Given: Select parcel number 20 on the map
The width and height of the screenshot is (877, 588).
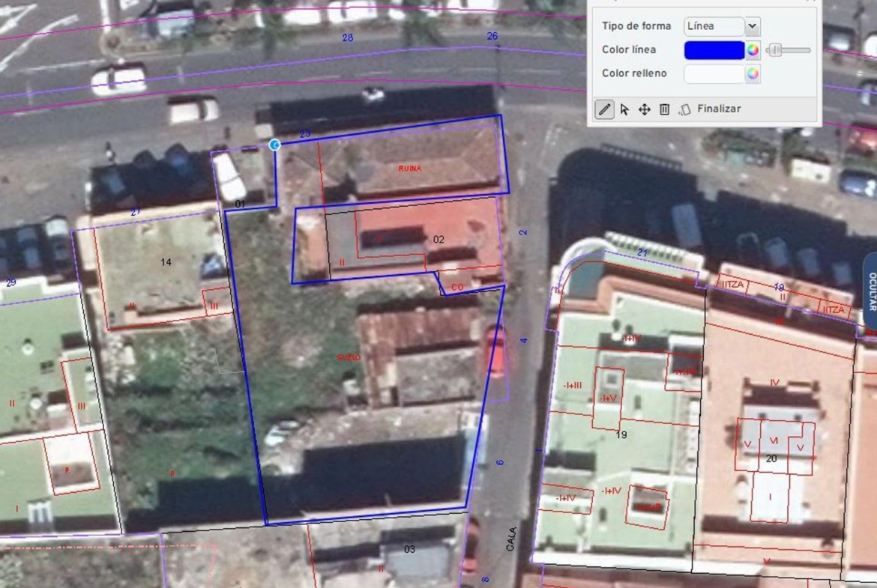Looking at the screenshot, I should coord(771,458).
